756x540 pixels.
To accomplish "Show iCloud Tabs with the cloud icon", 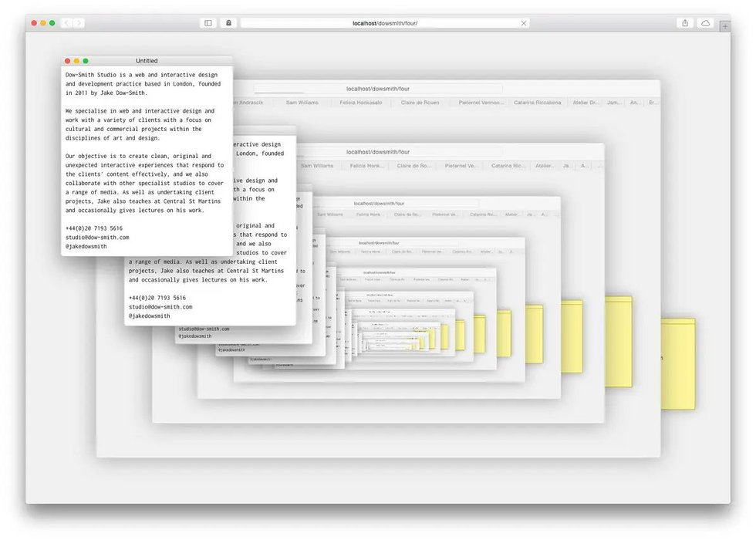I will (705, 23).
